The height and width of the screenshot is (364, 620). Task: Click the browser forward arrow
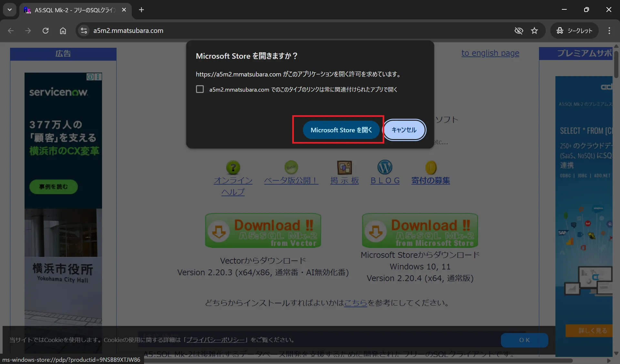pos(28,31)
